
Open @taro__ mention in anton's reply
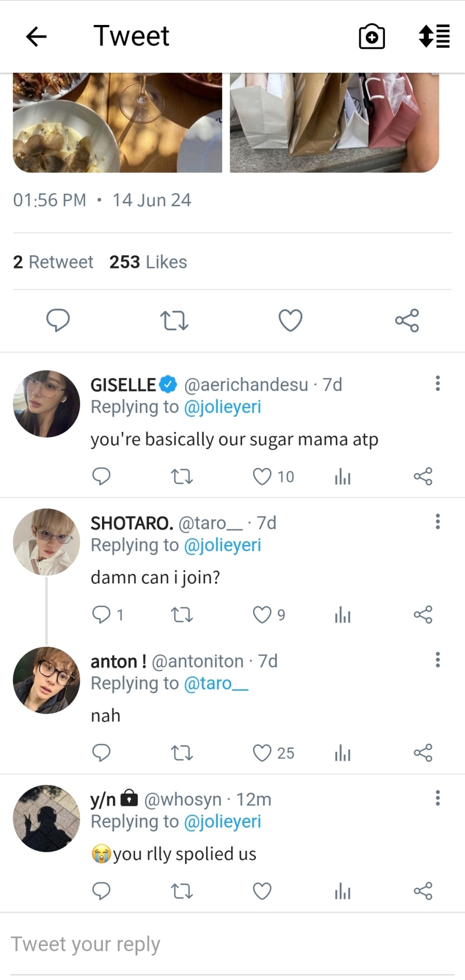coord(215,683)
